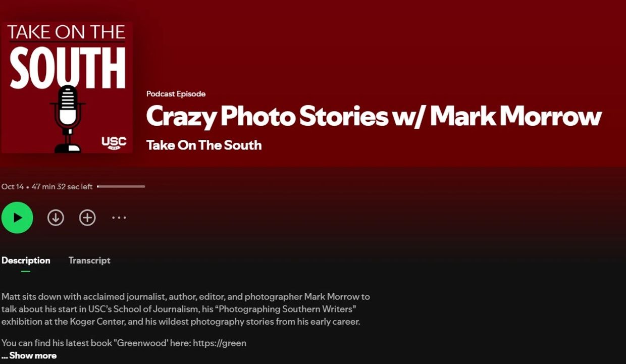Open the Take On The South show page

[x=204, y=145]
